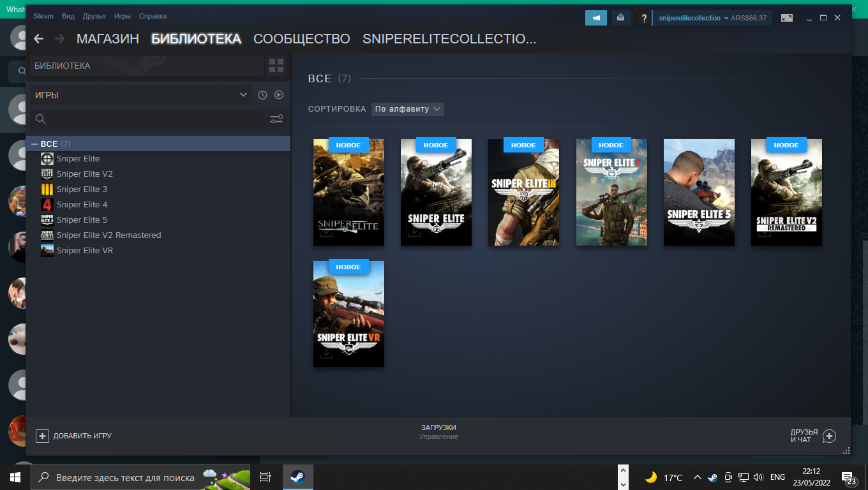The image size is (868, 490).
Task: Open the ИГРЫ category dropdown
Action: 141,95
